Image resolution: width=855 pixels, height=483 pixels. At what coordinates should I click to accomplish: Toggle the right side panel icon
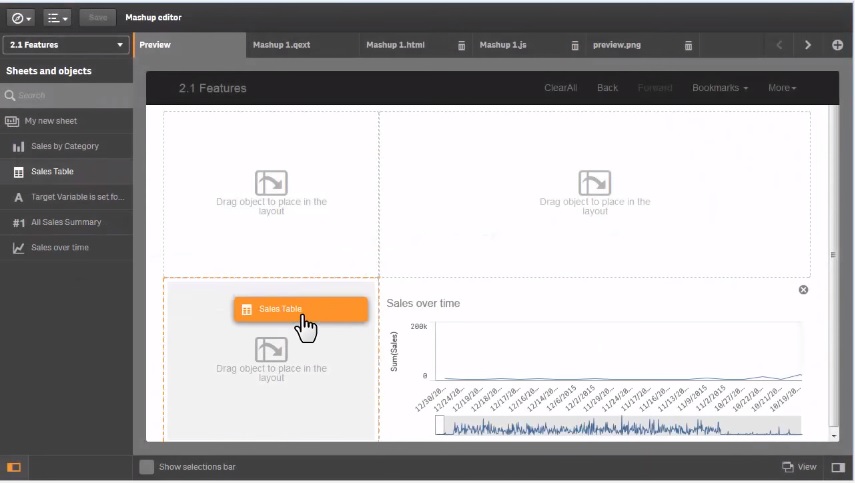pos(838,467)
